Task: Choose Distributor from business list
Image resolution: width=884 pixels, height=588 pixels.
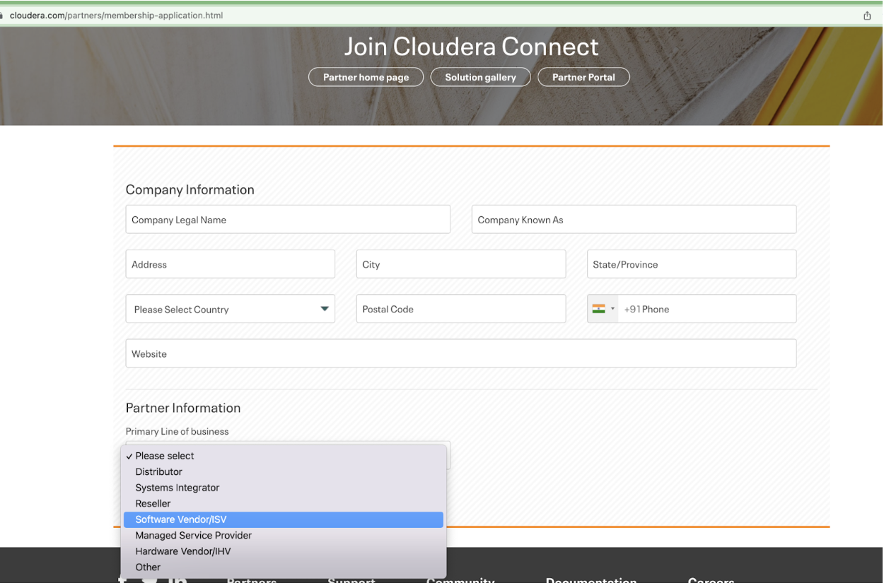Action: point(284,471)
